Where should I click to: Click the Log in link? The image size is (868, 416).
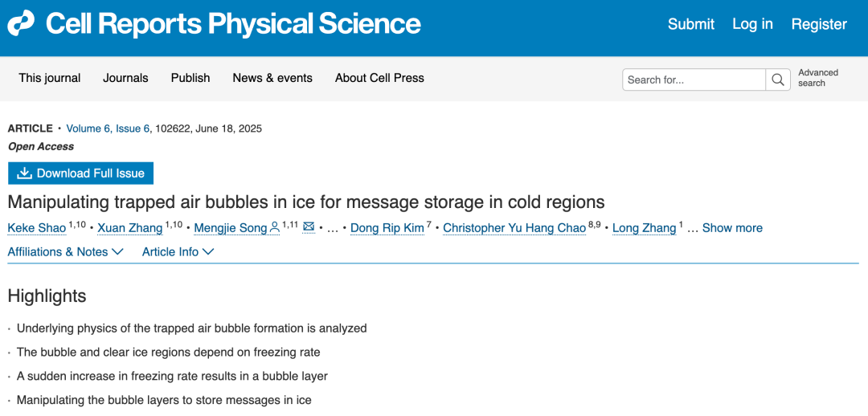[x=752, y=24]
